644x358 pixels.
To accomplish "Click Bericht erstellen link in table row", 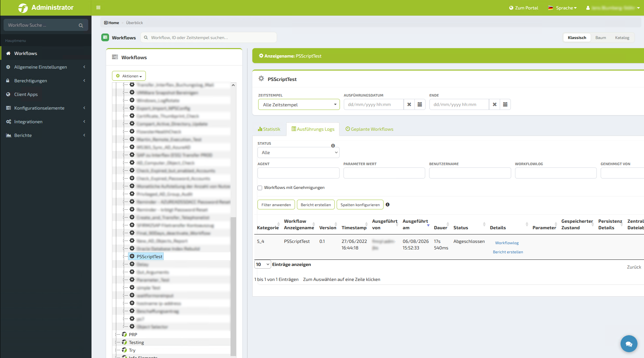I will (508, 252).
